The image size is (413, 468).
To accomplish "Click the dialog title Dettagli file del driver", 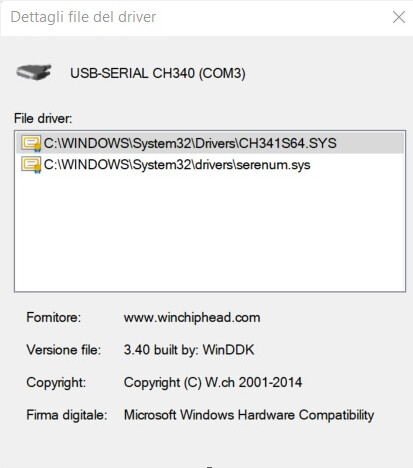I will (83, 17).
